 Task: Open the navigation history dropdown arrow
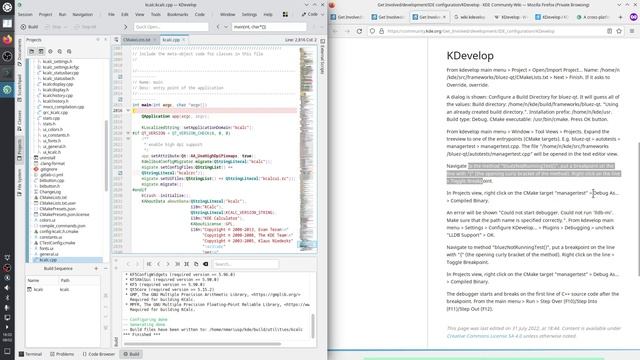click(226, 27)
